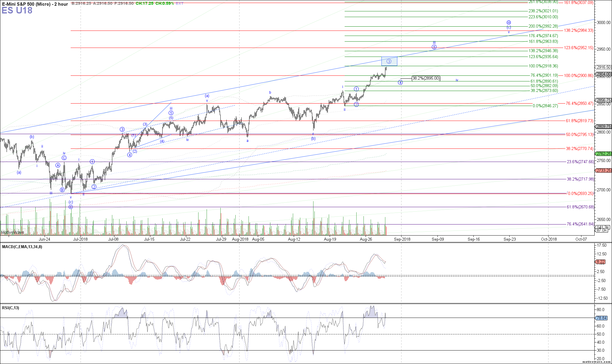This screenshot has width=612, height=364.
Task: Click the green 2762.25 price tag
Action: (x=604, y=154)
